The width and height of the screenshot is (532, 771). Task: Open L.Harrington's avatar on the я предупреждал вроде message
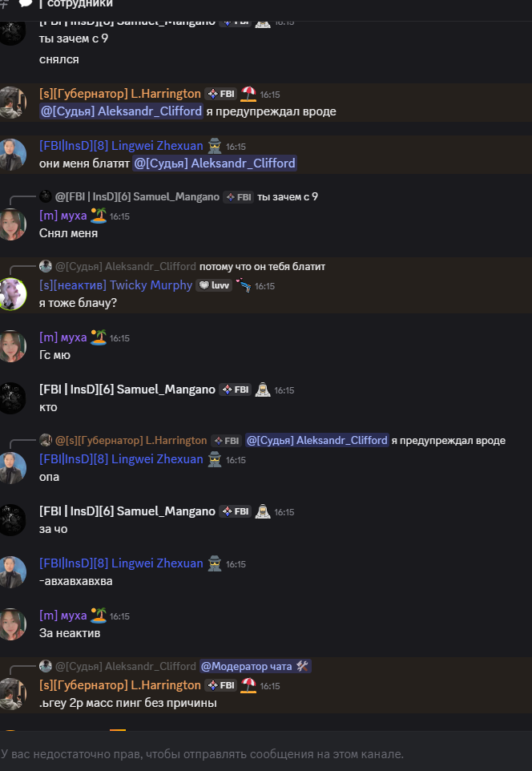tap(12, 103)
